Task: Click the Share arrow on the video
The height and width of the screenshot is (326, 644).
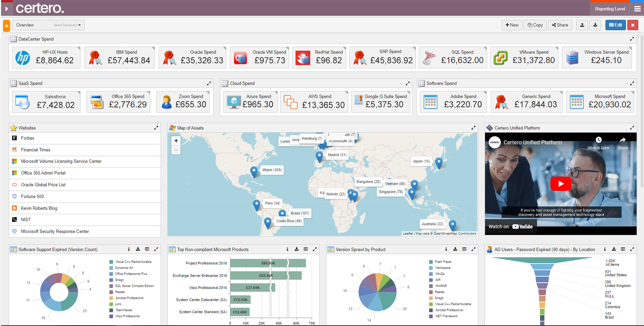Action: pos(623,140)
